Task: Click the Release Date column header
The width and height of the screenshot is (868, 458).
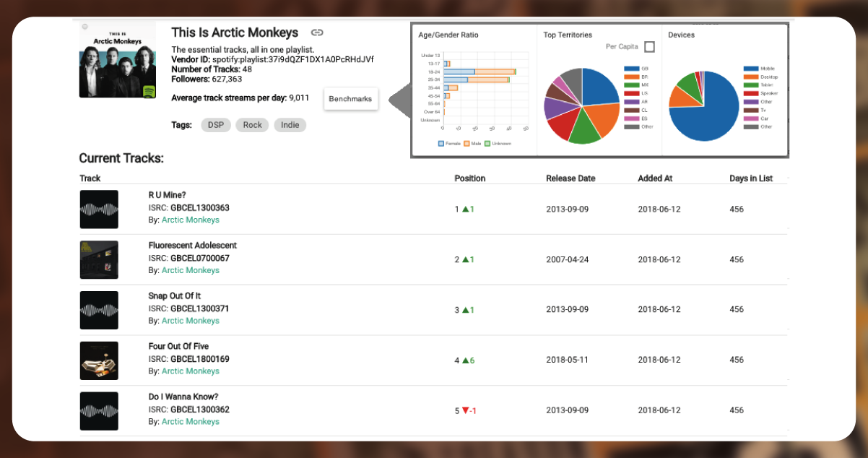Action: [570, 178]
